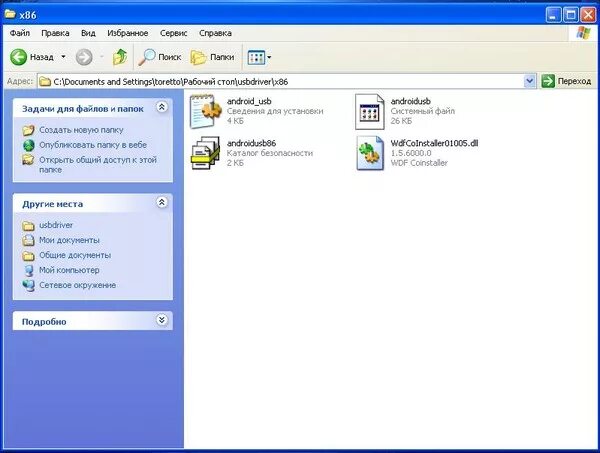This screenshot has height=453, width=600.
Task: Click the Общие документы folder icon
Action: [28, 255]
